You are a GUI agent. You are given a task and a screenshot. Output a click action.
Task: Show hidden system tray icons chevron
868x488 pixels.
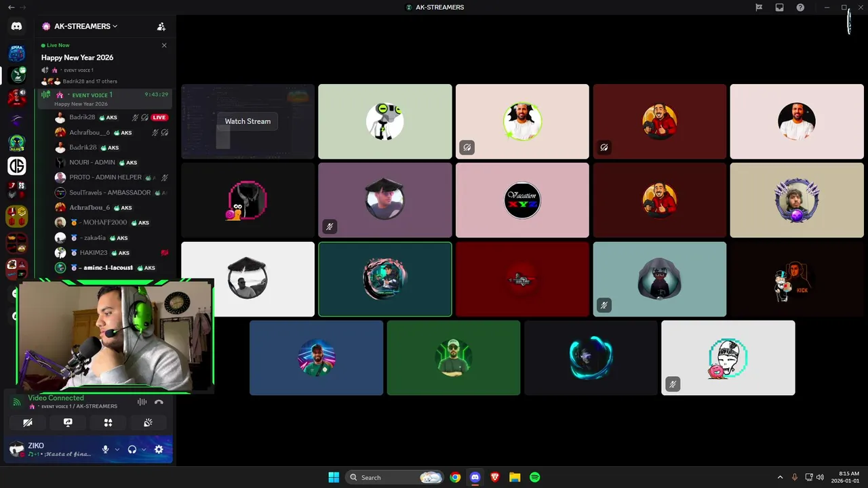780,477
